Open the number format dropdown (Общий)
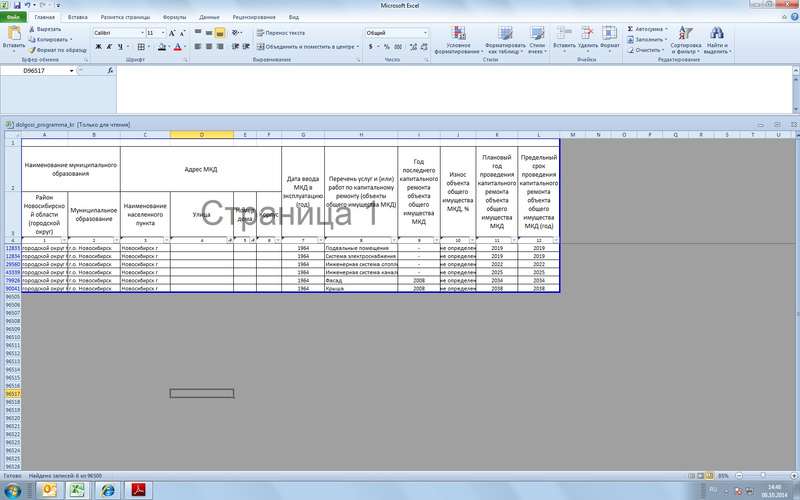 [424, 33]
